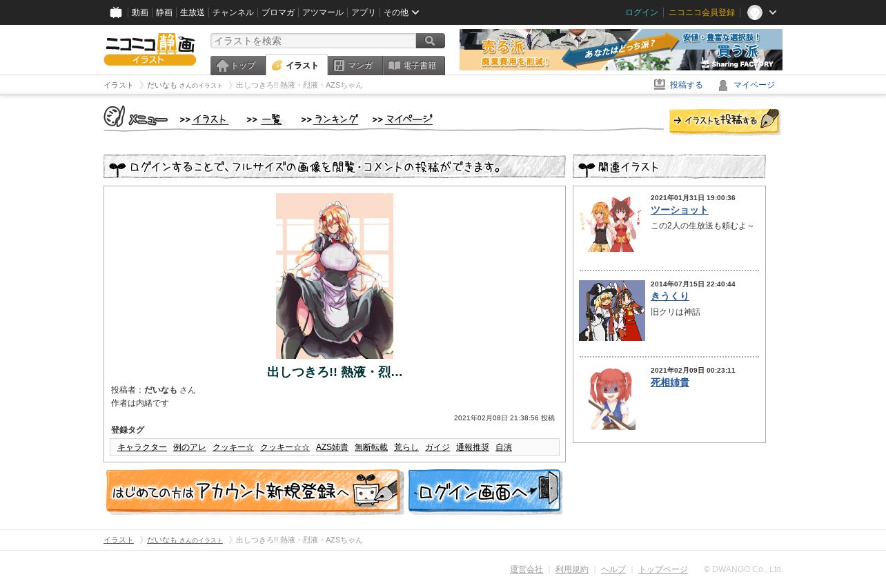The image size is (886, 588).
Task: Click the top breadcrumb イラスト link
Action: (119, 85)
